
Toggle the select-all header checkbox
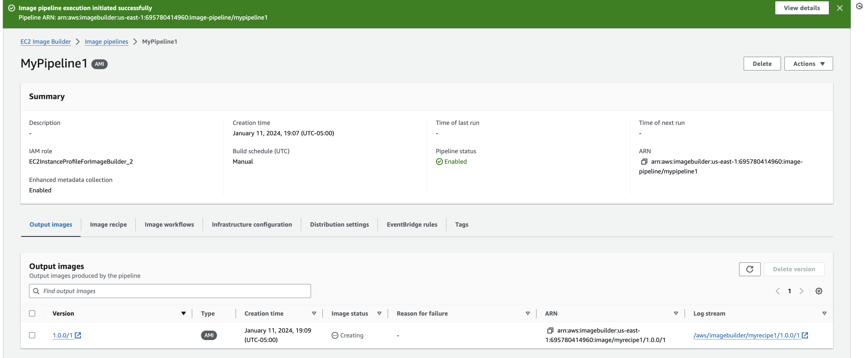point(32,313)
